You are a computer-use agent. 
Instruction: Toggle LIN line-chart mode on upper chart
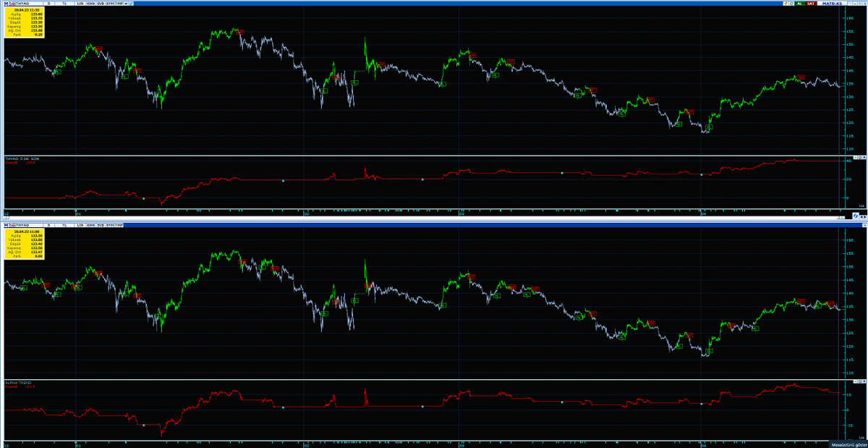80,4
